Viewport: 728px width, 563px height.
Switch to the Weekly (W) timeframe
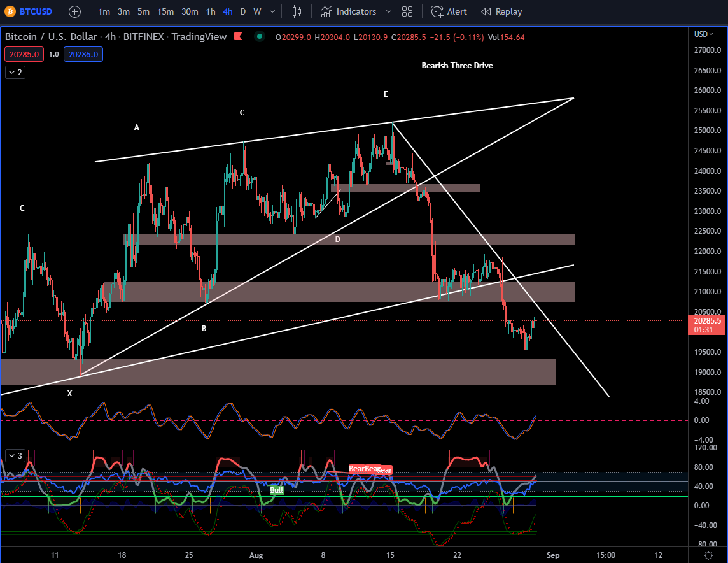(257, 11)
